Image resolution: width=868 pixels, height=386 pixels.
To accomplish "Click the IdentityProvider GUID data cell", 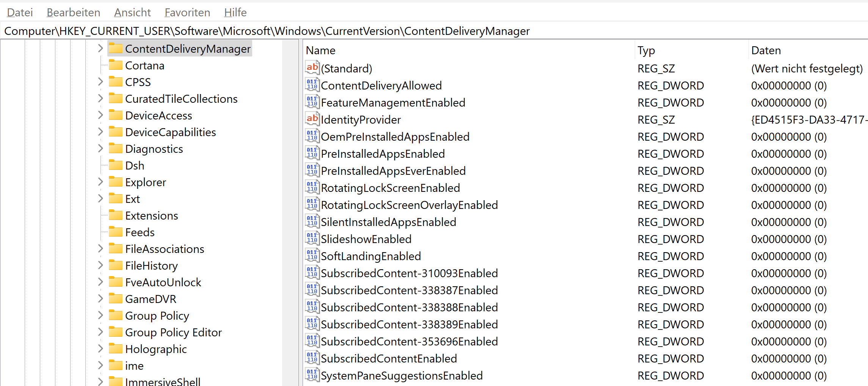I will pos(809,119).
